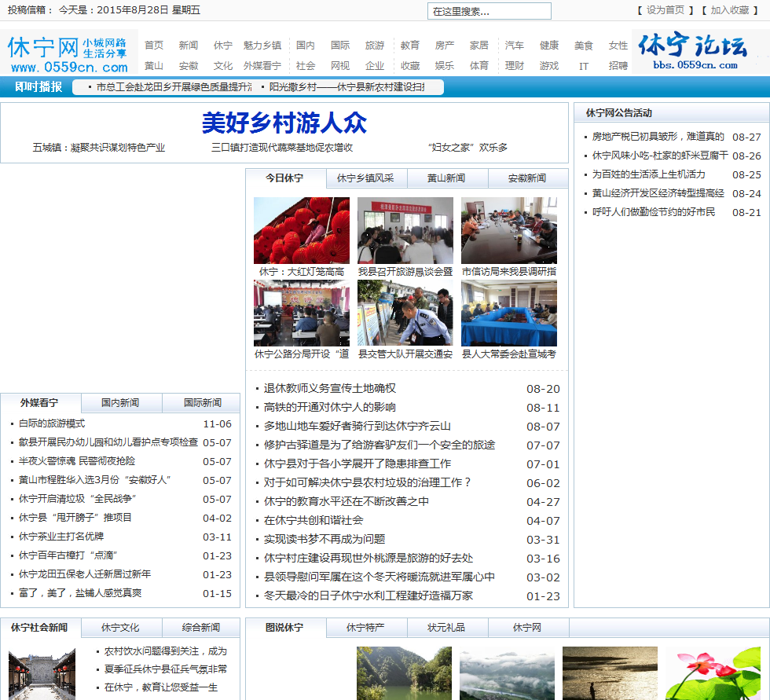Switch to 状元礼品 tab
Screen dimensions: 770x700
[447, 628]
